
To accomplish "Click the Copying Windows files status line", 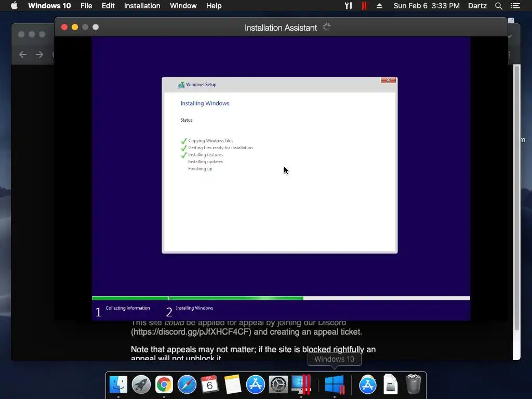I will (210, 140).
